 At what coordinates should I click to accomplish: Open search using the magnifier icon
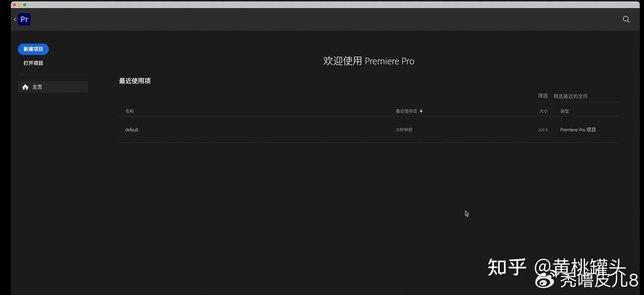pos(626,19)
